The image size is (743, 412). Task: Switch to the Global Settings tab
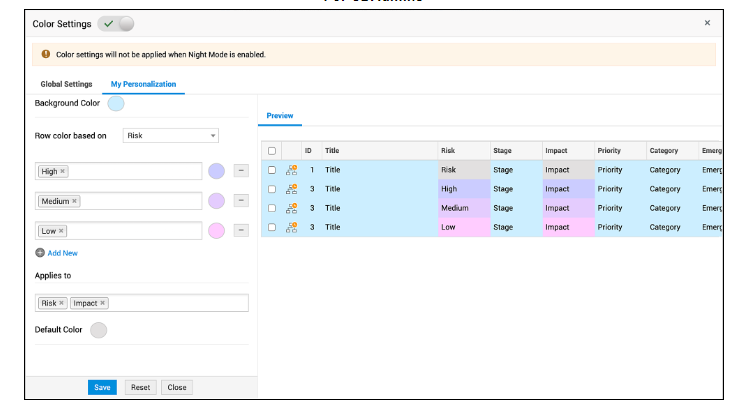[x=66, y=84]
